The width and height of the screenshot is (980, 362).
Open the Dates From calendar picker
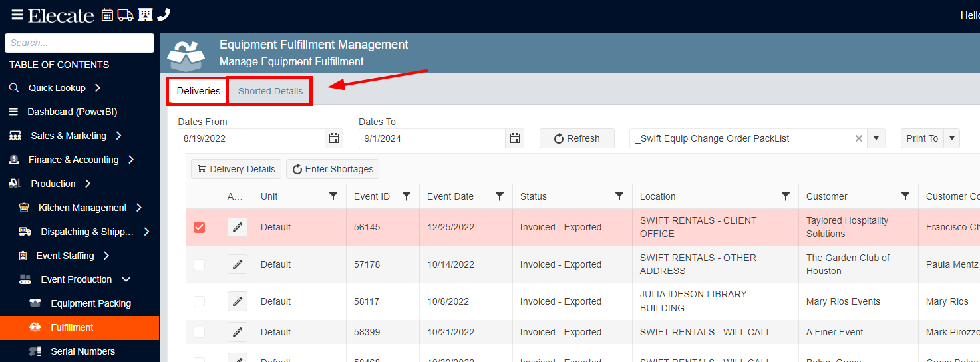(334, 138)
